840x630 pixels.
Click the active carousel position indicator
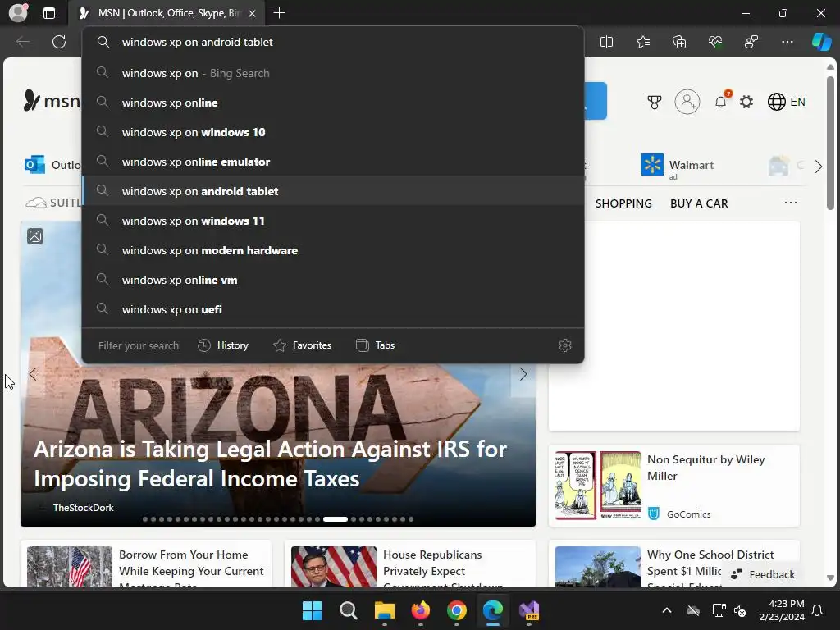coord(336,519)
